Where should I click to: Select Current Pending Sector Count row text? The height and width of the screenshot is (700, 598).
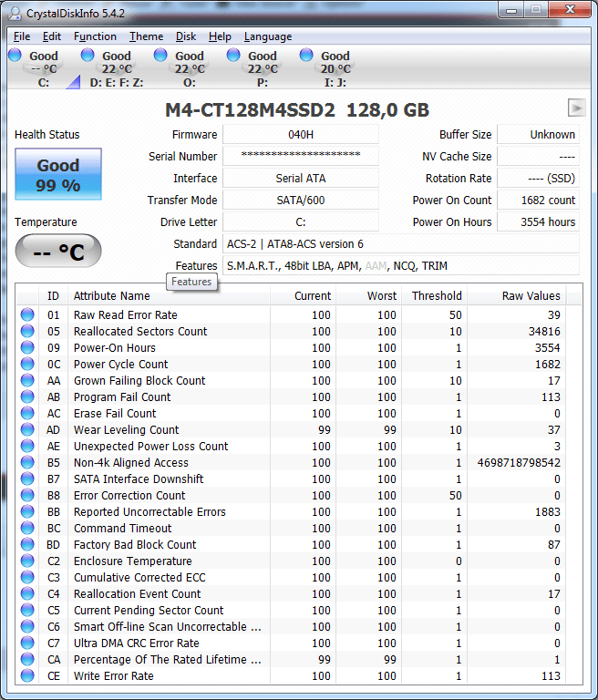coord(149,611)
